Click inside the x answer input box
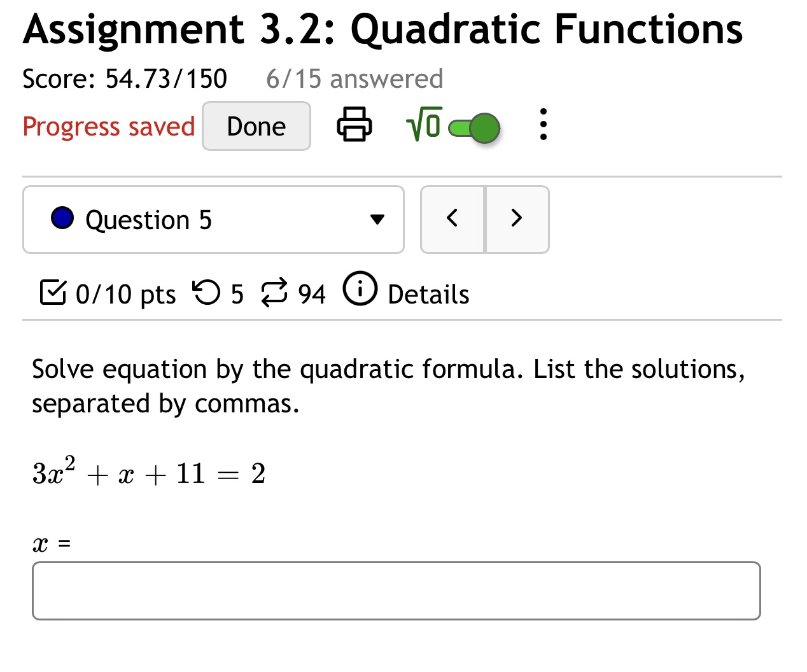 [396, 591]
